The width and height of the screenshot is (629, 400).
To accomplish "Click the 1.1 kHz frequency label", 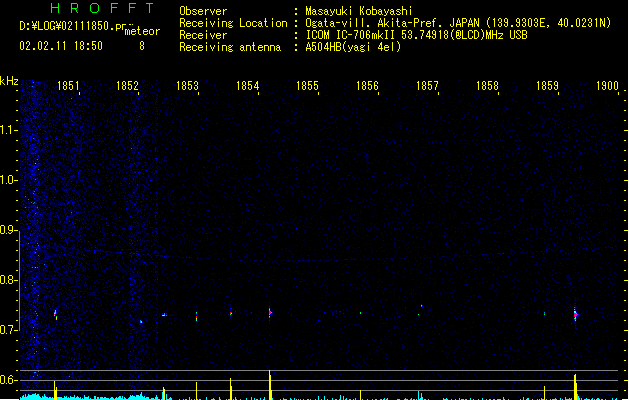I will tap(8, 130).
